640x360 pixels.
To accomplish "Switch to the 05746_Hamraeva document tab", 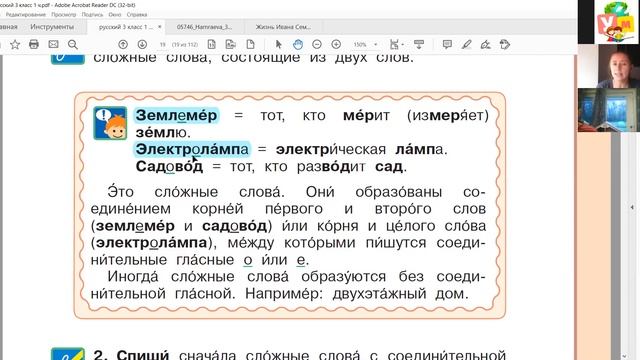I will click(x=204, y=27).
